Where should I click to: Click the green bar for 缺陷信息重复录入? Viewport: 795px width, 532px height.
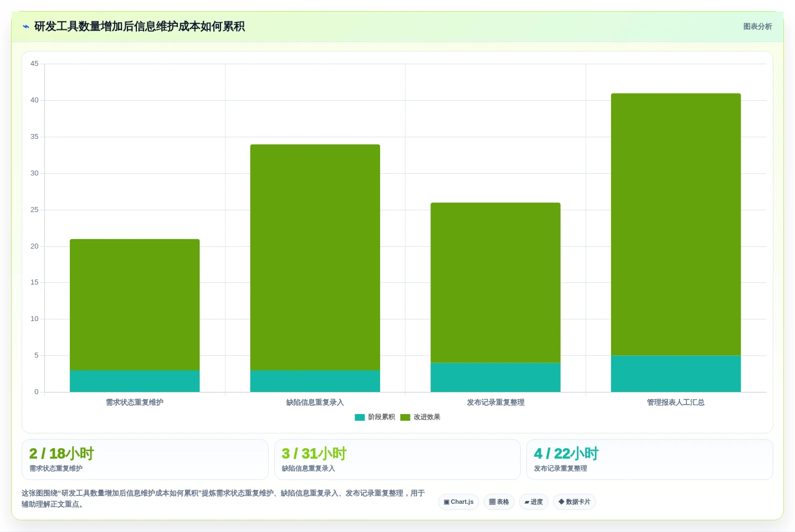tap(315, 257)
